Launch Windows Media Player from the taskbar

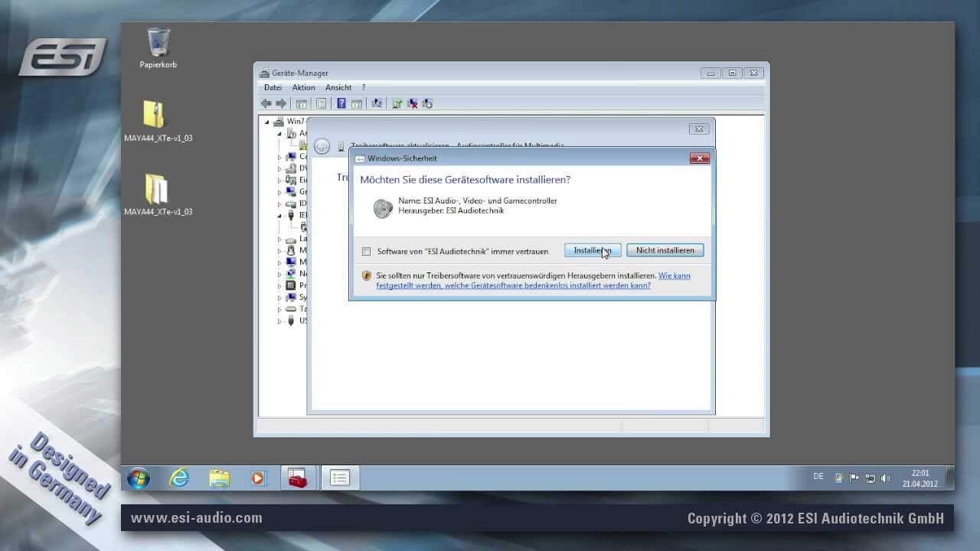(258, 478)
